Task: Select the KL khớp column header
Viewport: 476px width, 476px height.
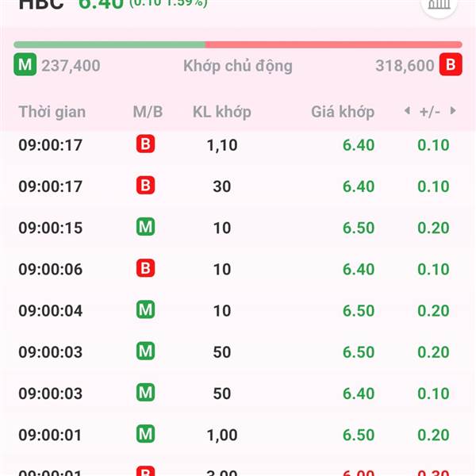Action: click(222, 112)
